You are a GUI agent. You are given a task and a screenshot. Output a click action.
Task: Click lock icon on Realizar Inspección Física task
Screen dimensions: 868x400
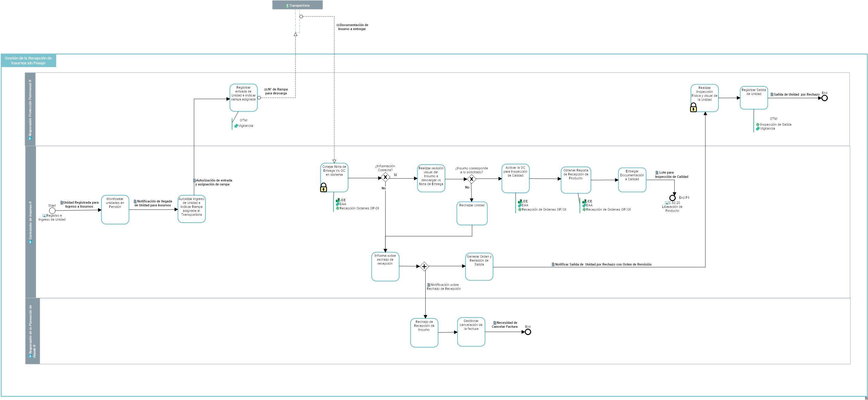pos(693,107)
